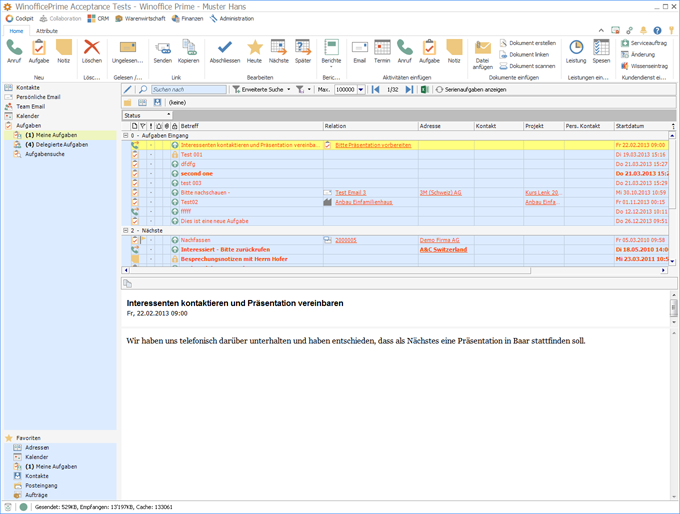The height and width of the screenshot is (514, 680).
Task: Click the edit pencil icon in the toolbar
Action: click(x=128, y=89)
